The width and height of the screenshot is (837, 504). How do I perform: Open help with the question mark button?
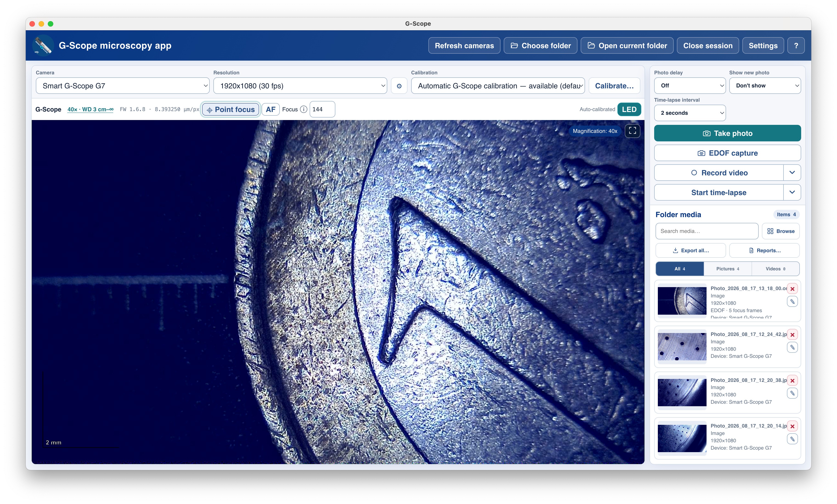796,45
